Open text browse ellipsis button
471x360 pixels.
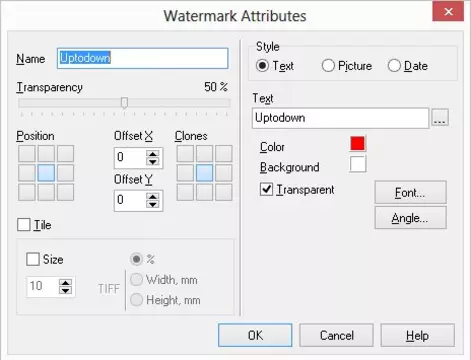point(440,117)
